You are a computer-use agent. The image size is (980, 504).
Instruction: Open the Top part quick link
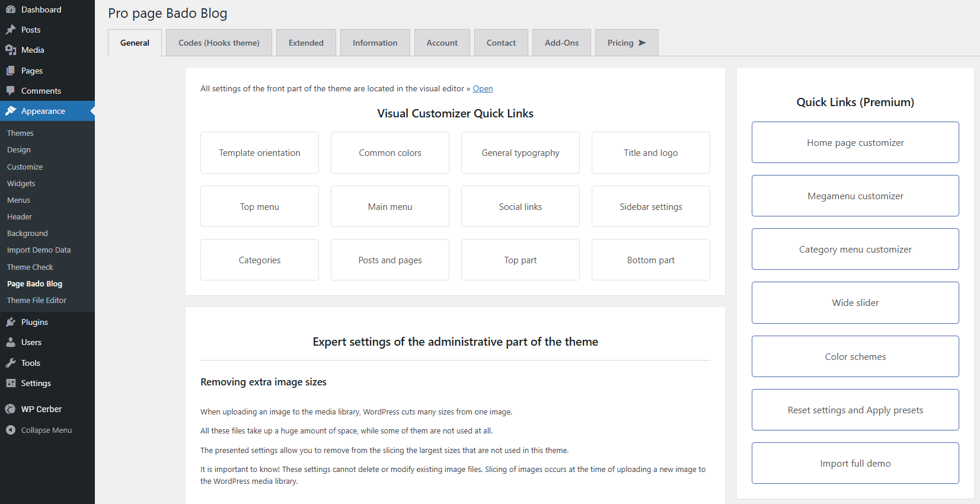click(521, 260)
